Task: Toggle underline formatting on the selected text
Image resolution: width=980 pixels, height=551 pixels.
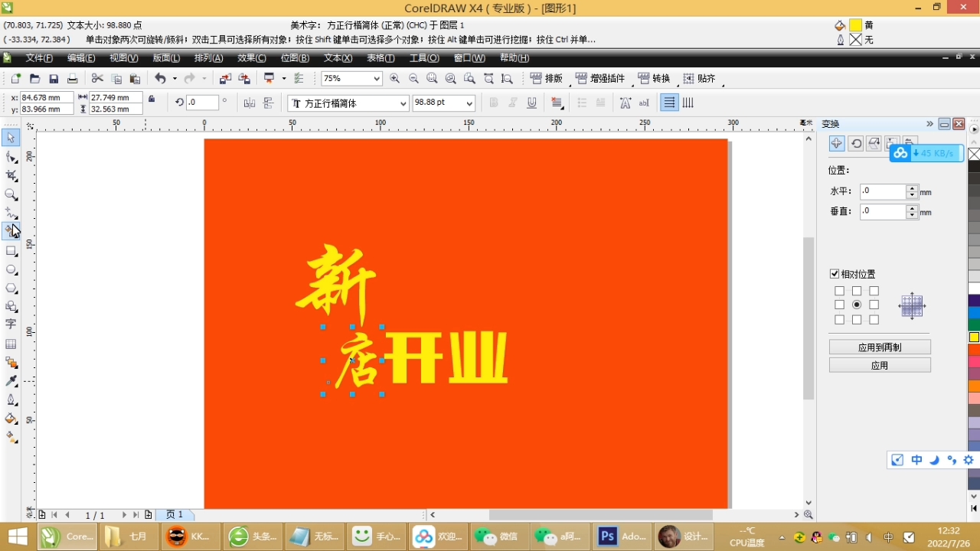Action: pos(531,103)
